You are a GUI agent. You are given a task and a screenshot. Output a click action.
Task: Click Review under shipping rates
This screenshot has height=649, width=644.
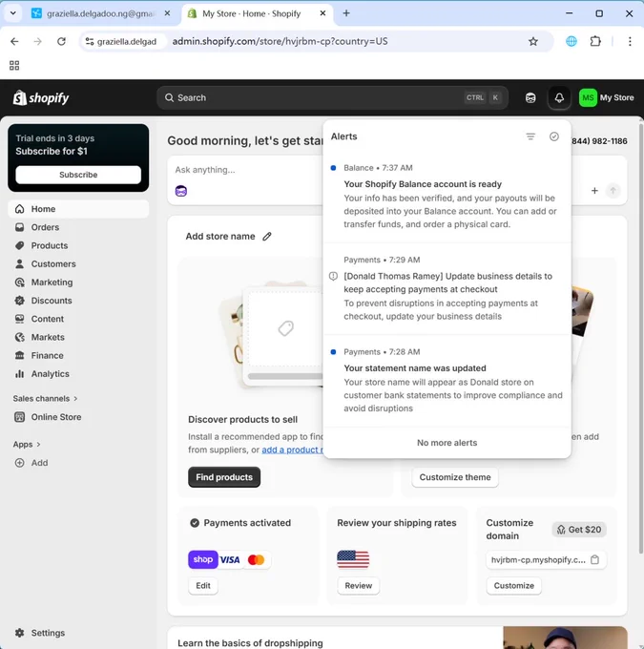(x=359, y=586)
